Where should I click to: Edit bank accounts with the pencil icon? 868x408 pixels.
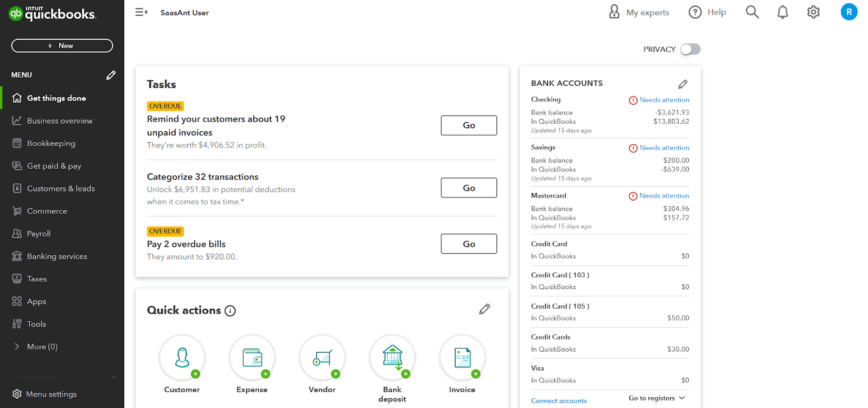683,84
